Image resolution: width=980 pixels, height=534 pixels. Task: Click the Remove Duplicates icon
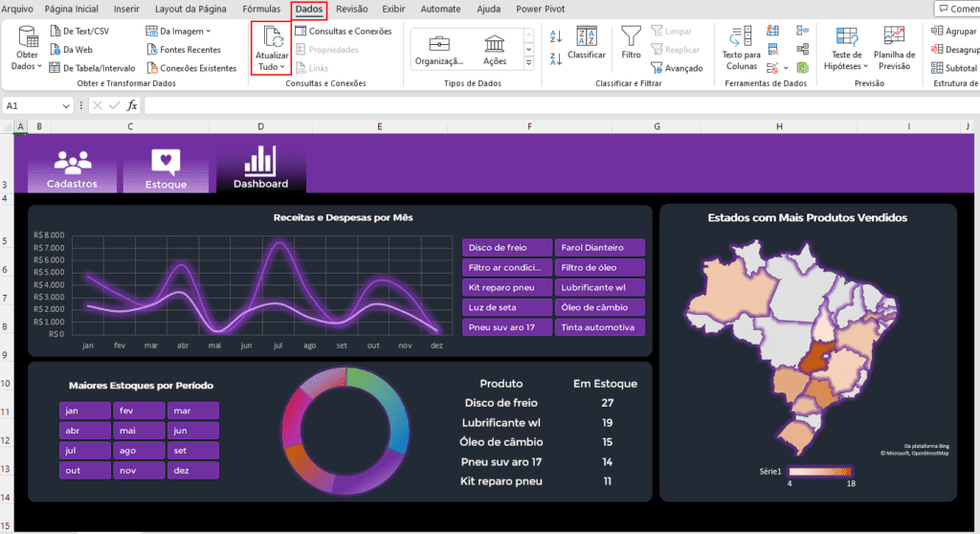point(773,49)
